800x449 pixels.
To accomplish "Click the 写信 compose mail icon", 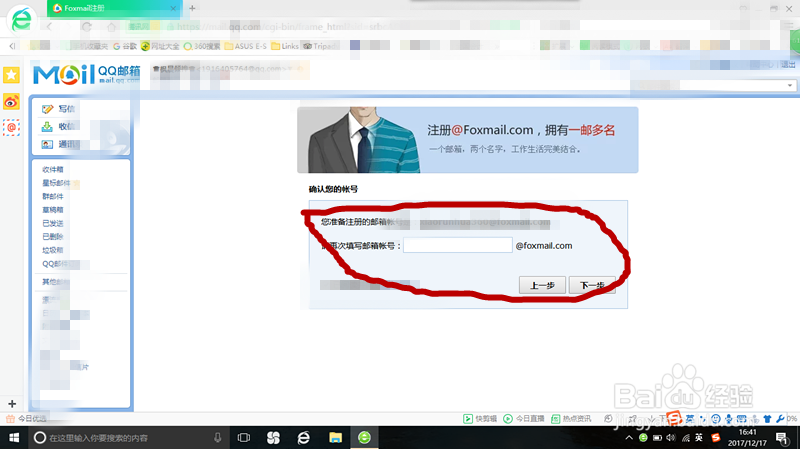I will 47,109.
